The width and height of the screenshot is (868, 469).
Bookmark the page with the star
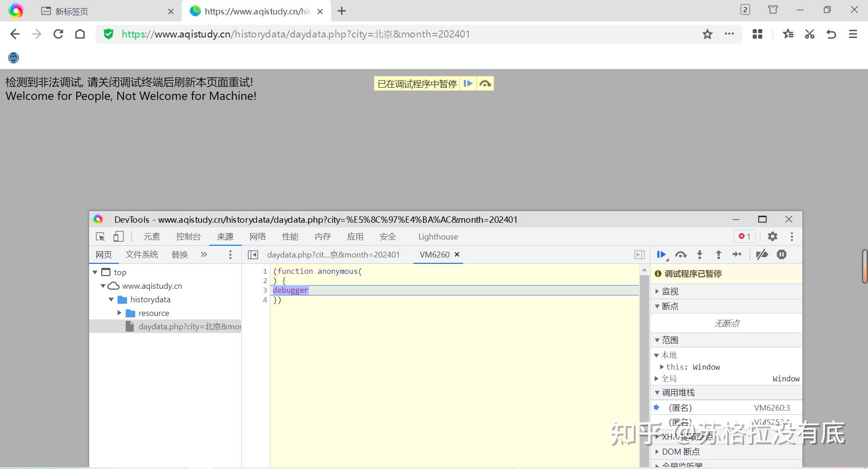pos(708,34)
